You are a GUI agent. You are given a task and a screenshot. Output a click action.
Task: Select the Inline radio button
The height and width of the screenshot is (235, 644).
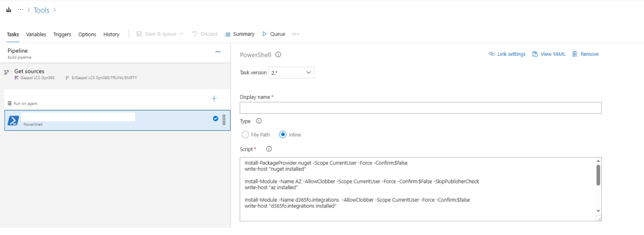click(282, 134)
